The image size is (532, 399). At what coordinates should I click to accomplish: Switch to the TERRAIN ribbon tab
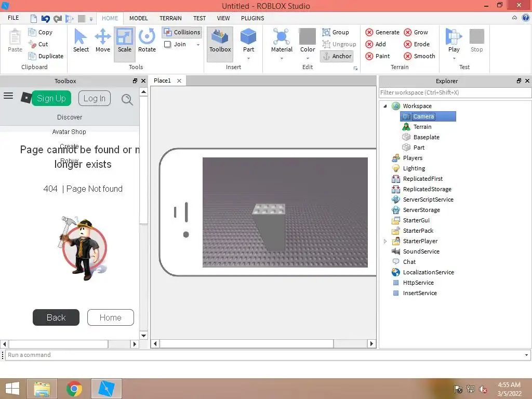point(170,18)
